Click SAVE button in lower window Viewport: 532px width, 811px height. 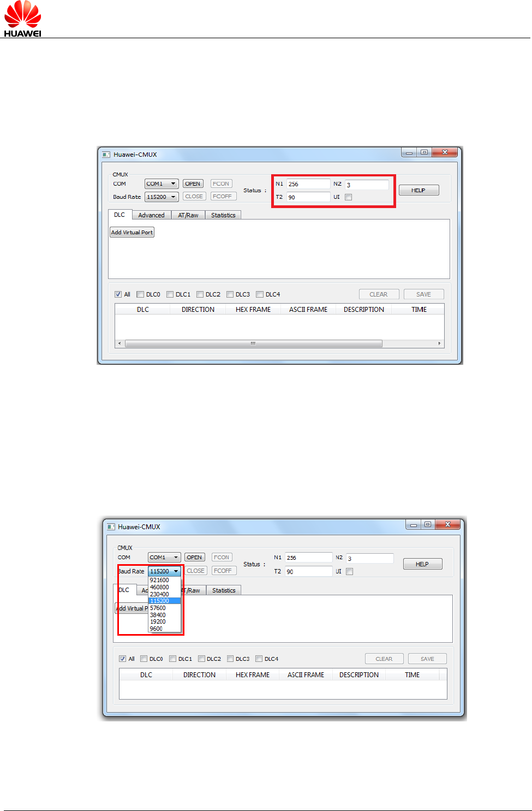point(427,659)
